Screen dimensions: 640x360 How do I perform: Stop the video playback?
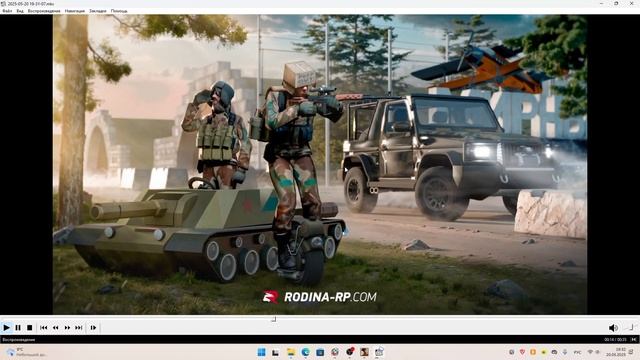tap(29, 328)
